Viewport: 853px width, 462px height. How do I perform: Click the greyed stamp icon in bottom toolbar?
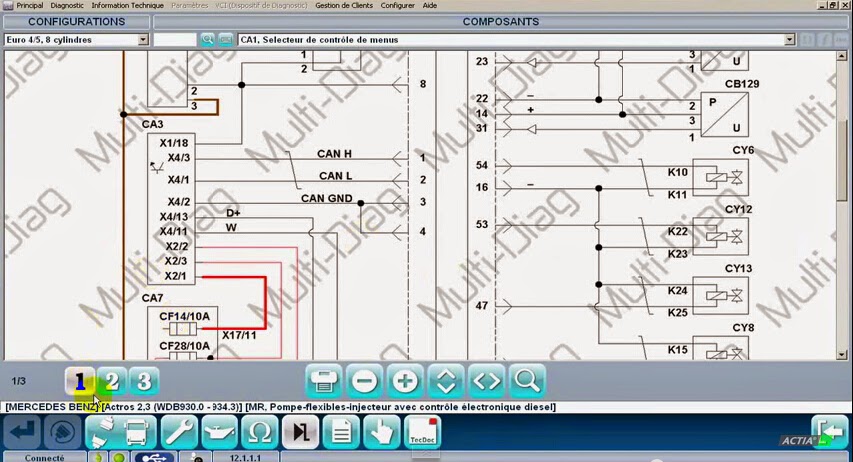[62, 432]
